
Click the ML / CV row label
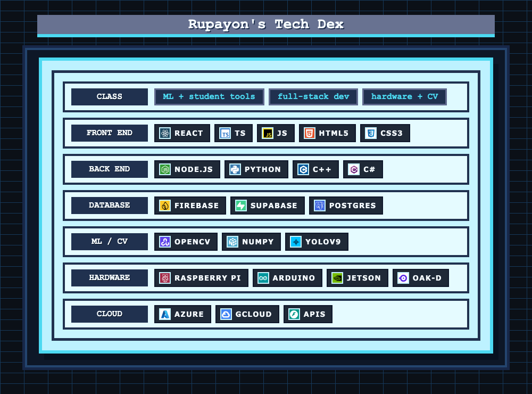click(x=110, y=242)
